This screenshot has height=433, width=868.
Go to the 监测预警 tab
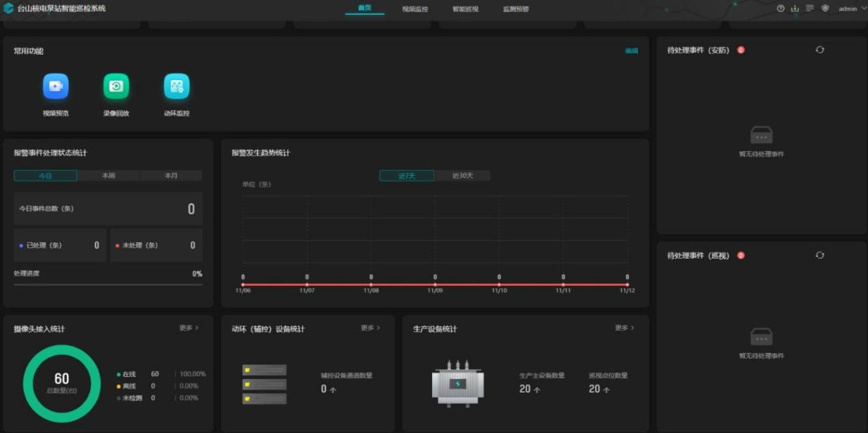[x=515, y=9]
